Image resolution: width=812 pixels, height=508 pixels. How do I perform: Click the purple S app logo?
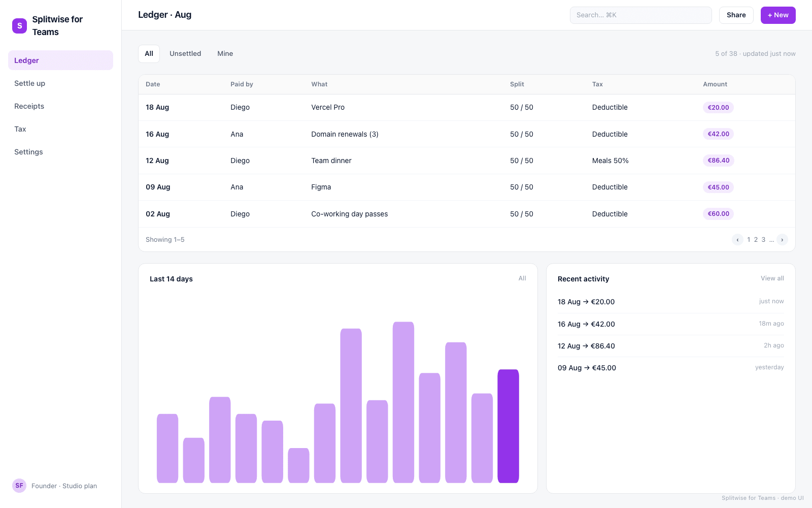tap(19, 25)
